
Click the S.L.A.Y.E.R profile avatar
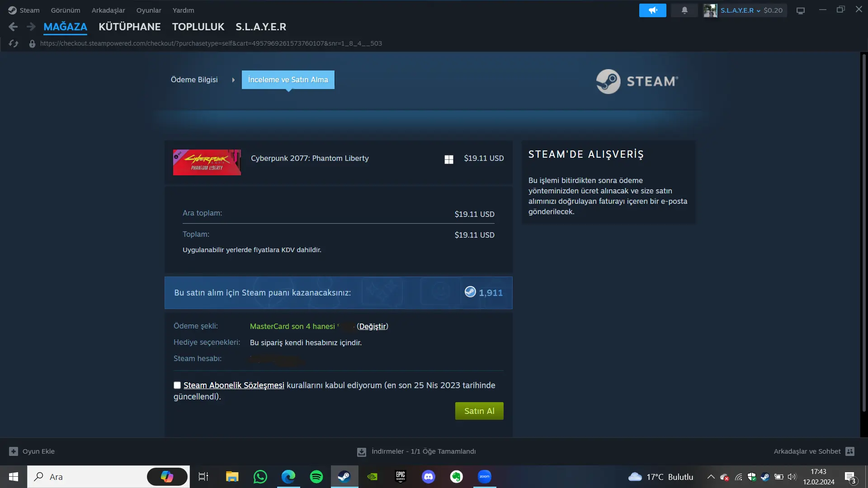click(710, 10)
